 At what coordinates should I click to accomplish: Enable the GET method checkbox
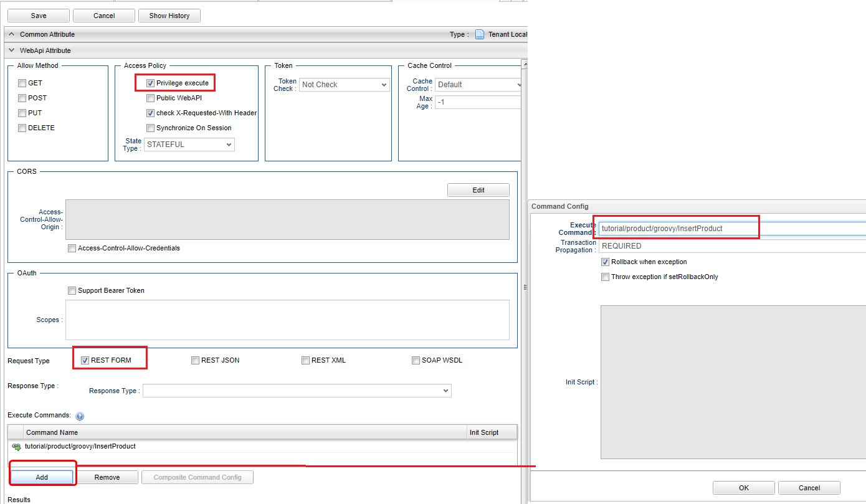coord(22,83)
